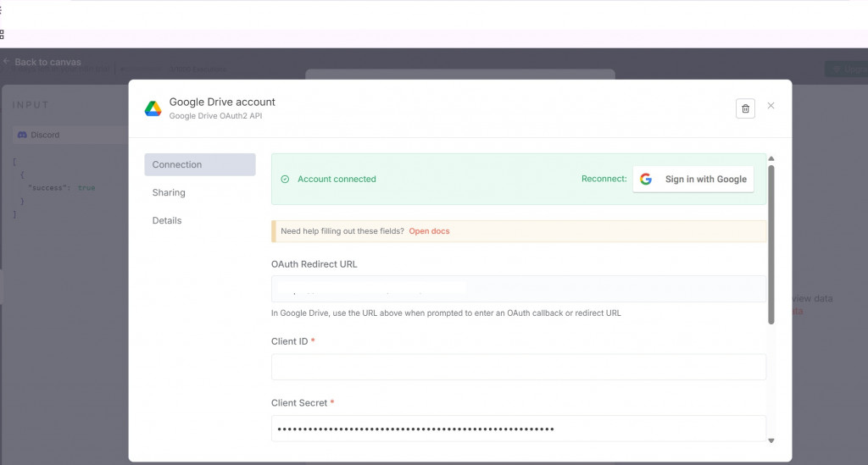The width and height of the screenshot is (868, 465).
Task: Click the 'Google Drive account' title text
Action: [x=222, y=102]
